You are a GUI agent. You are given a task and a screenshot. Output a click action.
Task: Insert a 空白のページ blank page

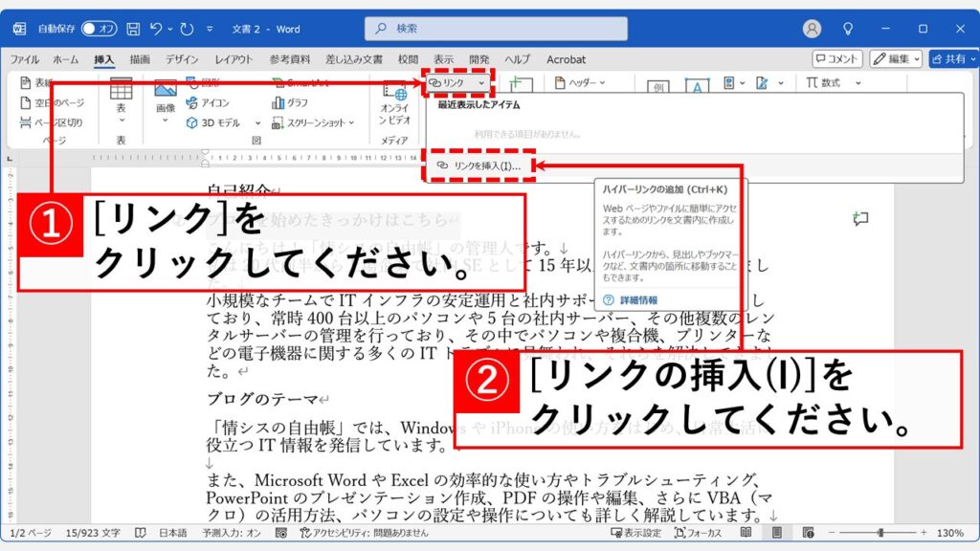[x=53, y=102]
